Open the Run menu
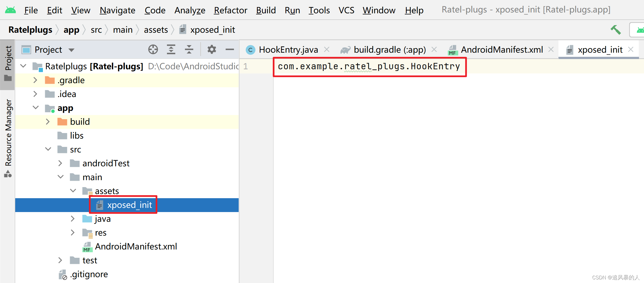Viewport: 644px width, 283px height. (x=292, y=10)
